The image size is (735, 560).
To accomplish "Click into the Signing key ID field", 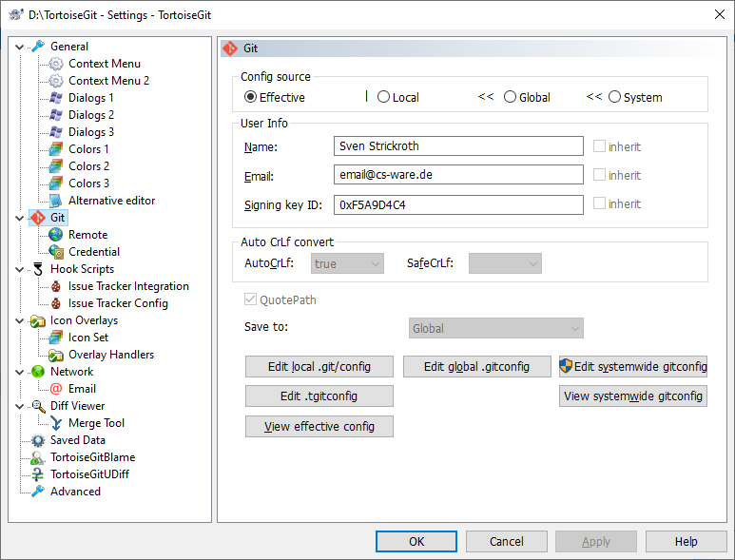I will point(458,204).
